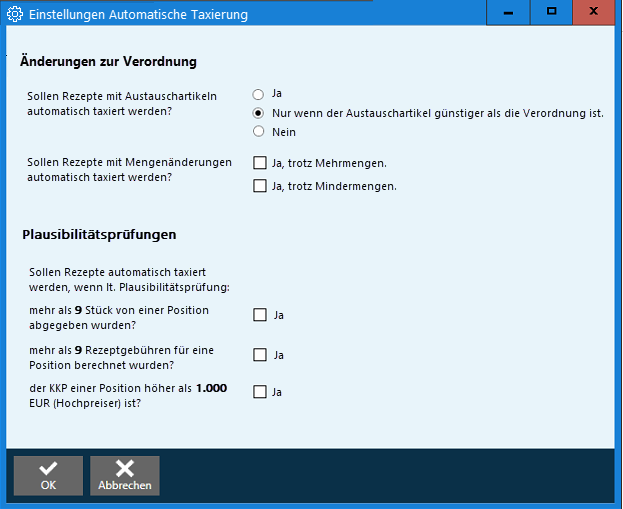Confirm settings with the OK button
Screen dimensions: 623x509
coord(48,476)
